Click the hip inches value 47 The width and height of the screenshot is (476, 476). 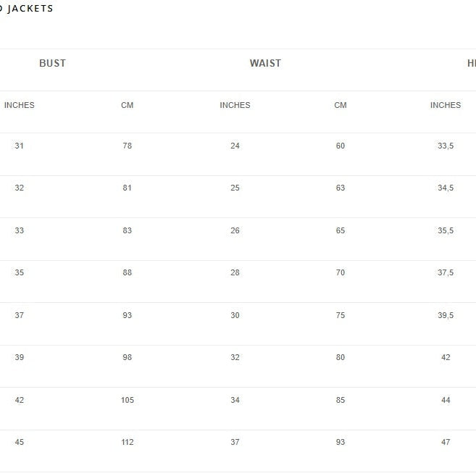click(x=446, y=442)
